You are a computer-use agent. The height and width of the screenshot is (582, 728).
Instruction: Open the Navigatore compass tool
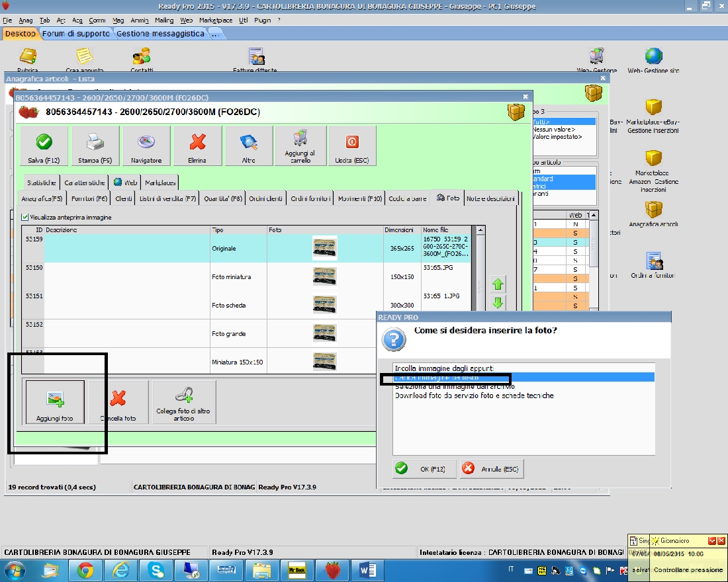(146, 145)
